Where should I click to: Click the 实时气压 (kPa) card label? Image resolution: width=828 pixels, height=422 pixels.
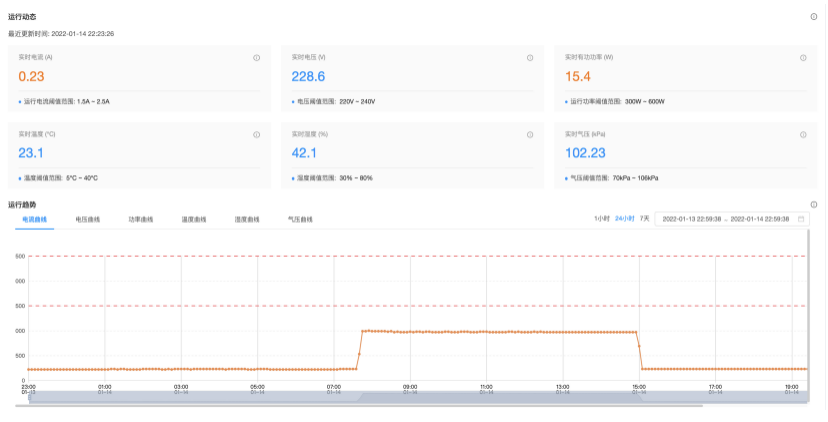585,134
